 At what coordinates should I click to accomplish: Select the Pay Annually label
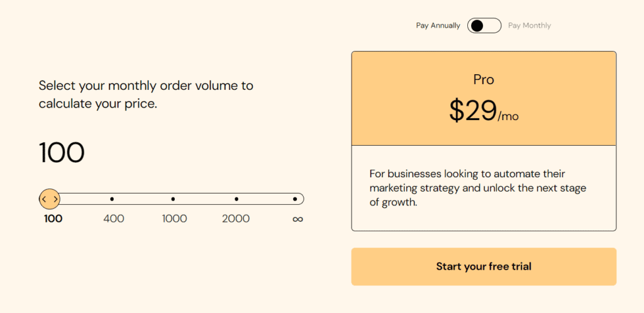pos(438,26)
